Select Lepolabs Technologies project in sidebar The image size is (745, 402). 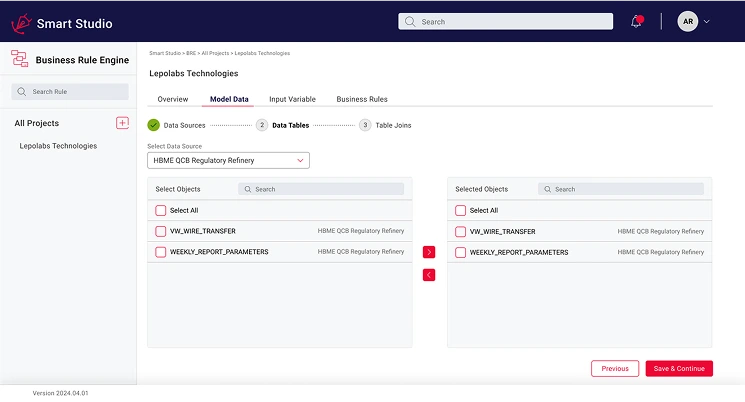click(x=58, y=146)
